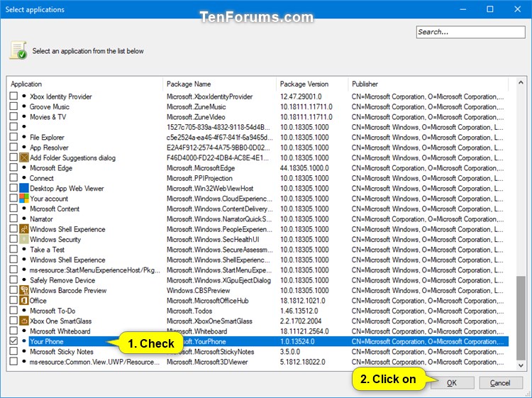Check the Groove Music checkbox
Image resolution: width=532 pixels, height=398 pixels.
tap(13, 106)
